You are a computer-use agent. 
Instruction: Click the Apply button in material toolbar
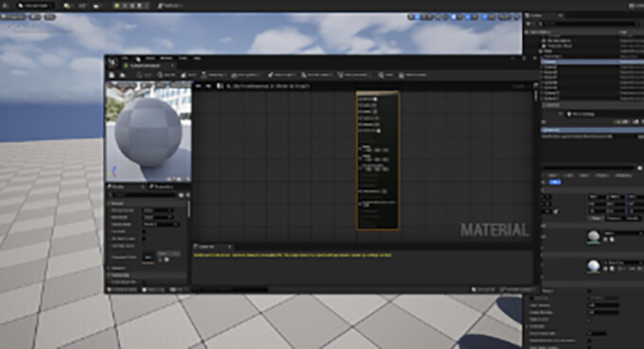(x=143, y=75)
